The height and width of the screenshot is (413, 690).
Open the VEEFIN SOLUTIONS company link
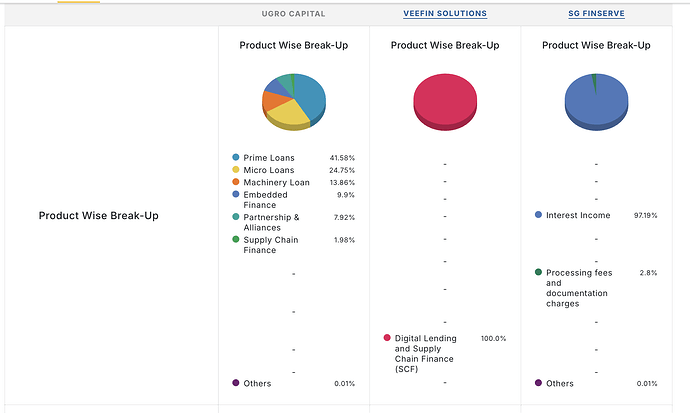445,14
